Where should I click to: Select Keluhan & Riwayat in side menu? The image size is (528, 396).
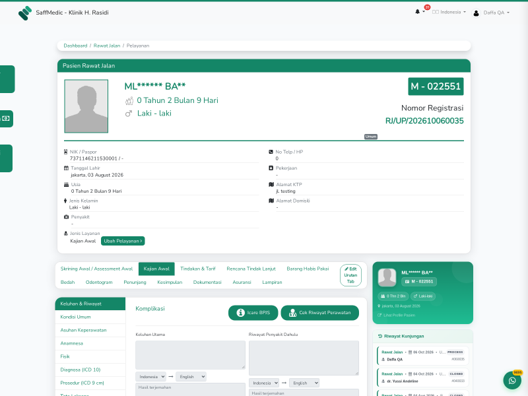coord(90,304)
